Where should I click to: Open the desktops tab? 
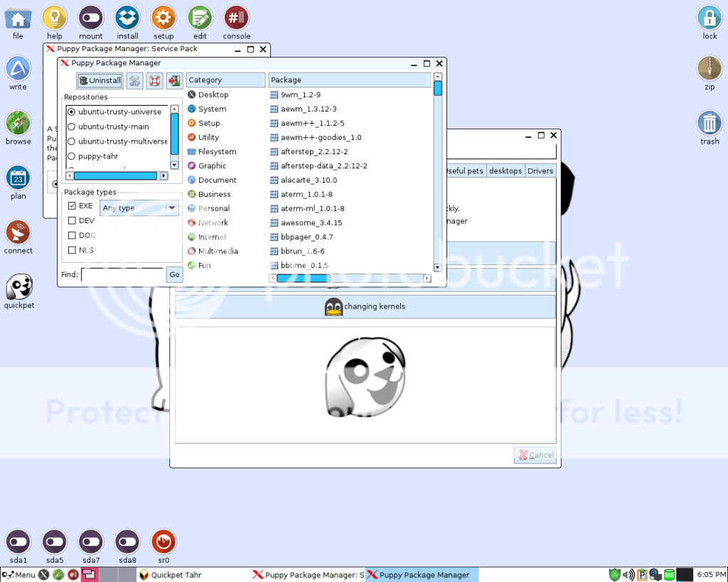505,171
